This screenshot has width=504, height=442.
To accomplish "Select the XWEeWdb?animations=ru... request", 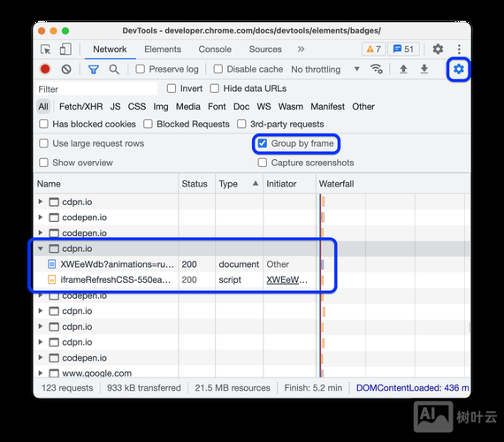I will coord(117,264).
